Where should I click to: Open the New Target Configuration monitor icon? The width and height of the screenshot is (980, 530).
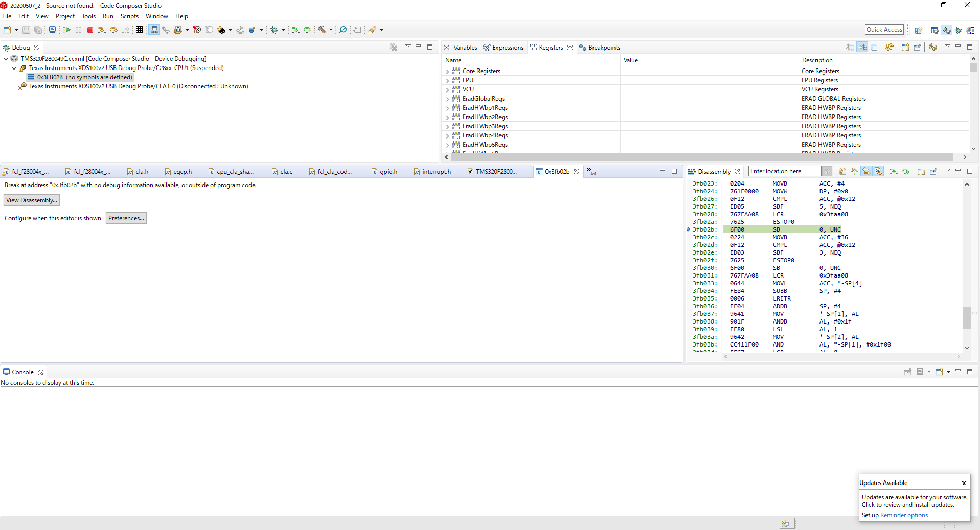52,30
